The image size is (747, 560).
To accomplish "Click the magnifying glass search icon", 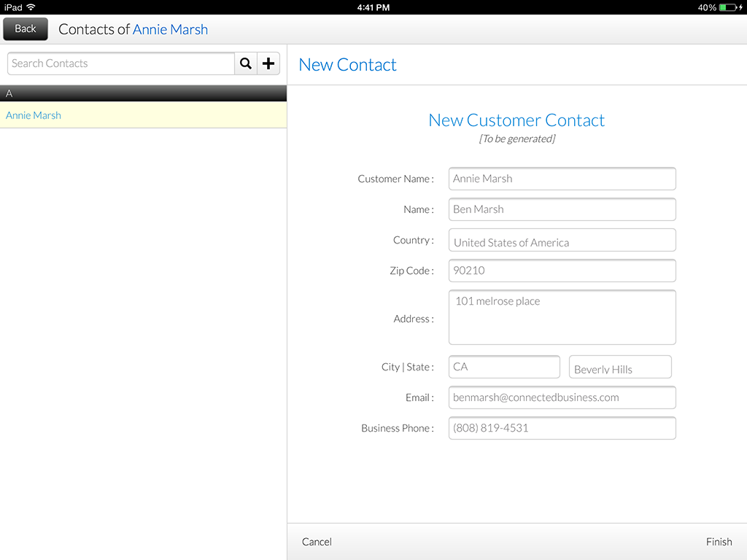I will (x=246, y=63).
